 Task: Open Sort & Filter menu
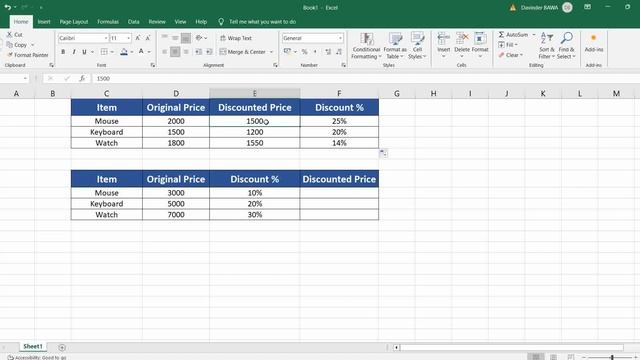pyautogui.click(x=547, y=46)
